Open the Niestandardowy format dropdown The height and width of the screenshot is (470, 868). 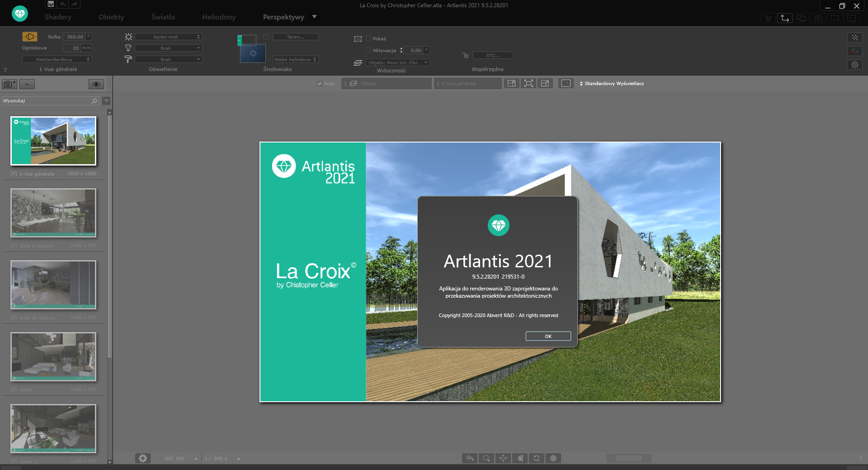click(x=57, y=59)
